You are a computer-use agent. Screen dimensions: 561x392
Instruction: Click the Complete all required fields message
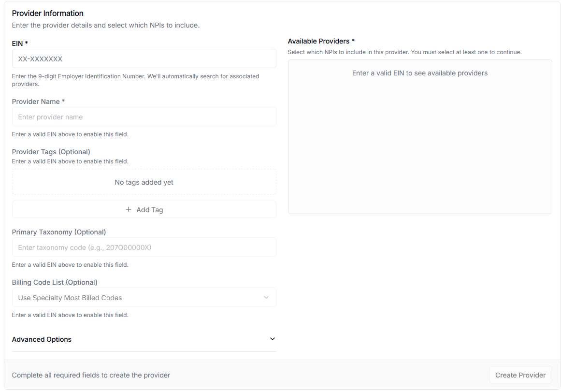tap(91, 375)
